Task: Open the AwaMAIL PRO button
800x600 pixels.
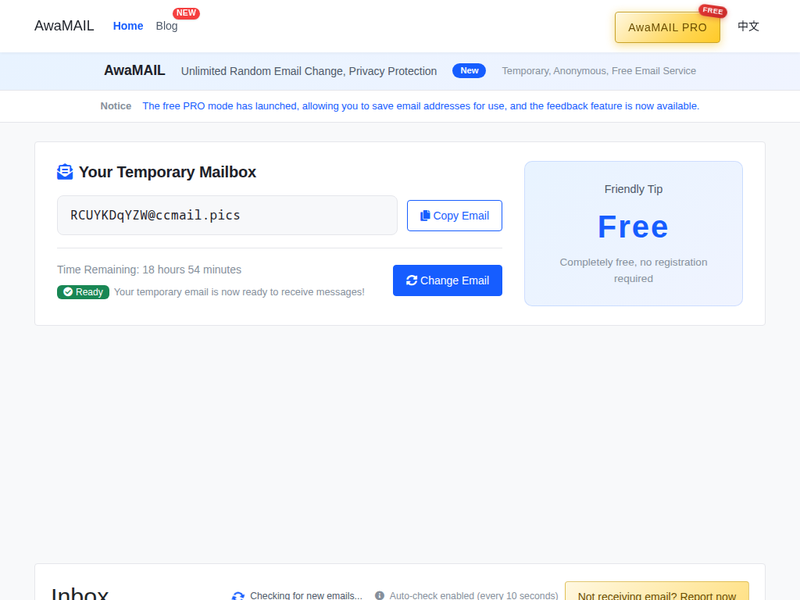Action: [x=667, y=28]
